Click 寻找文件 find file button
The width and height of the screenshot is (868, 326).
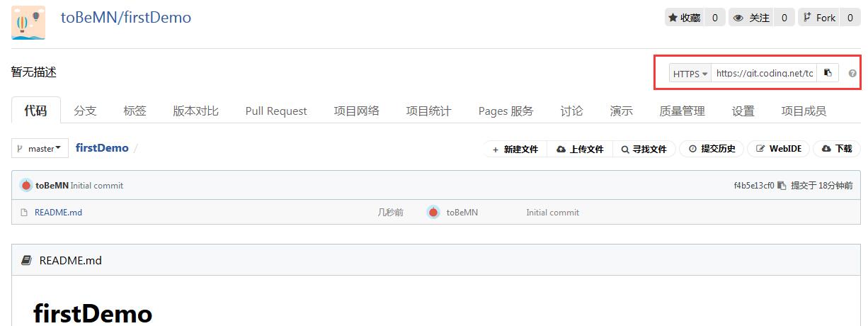click(x=644, y=149)
